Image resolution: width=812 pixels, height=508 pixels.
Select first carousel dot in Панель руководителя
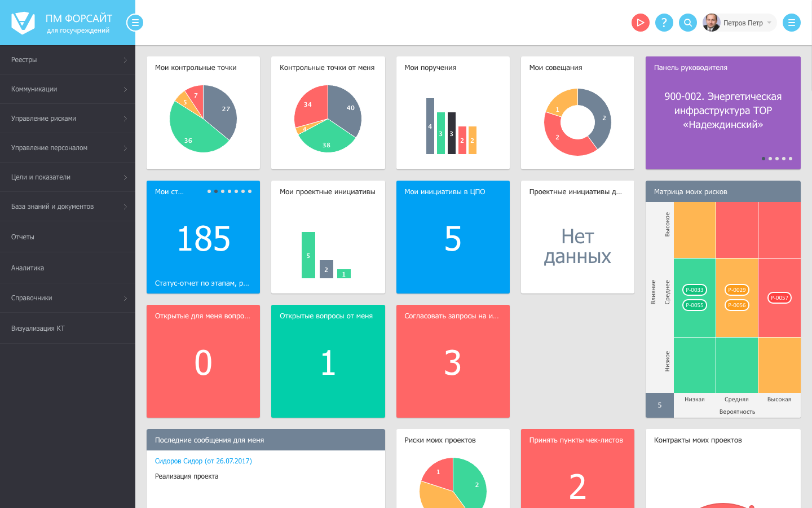[x=764, y=159]
